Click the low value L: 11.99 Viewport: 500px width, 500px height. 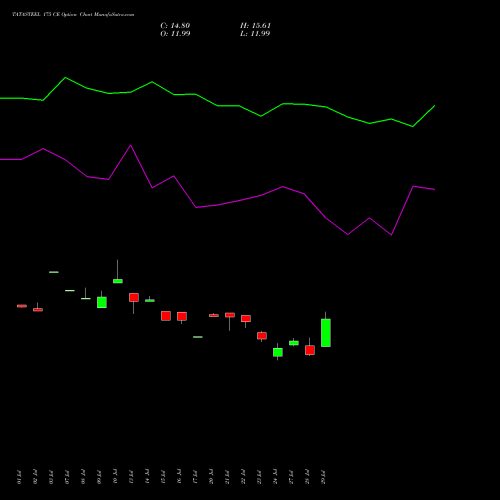coord(255,34)
